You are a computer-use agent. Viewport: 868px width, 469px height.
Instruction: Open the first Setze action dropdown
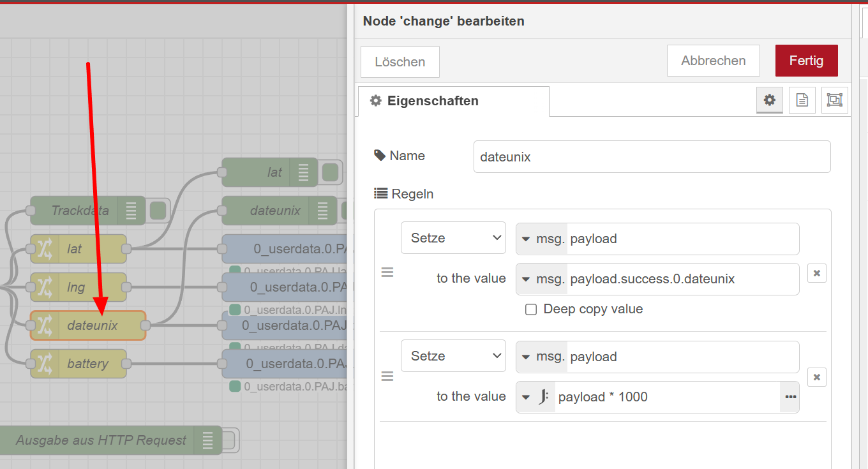pos(453,238)
